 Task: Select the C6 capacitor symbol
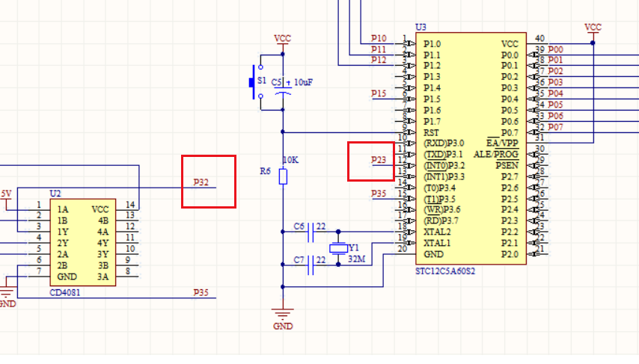(x=310, y=232)
